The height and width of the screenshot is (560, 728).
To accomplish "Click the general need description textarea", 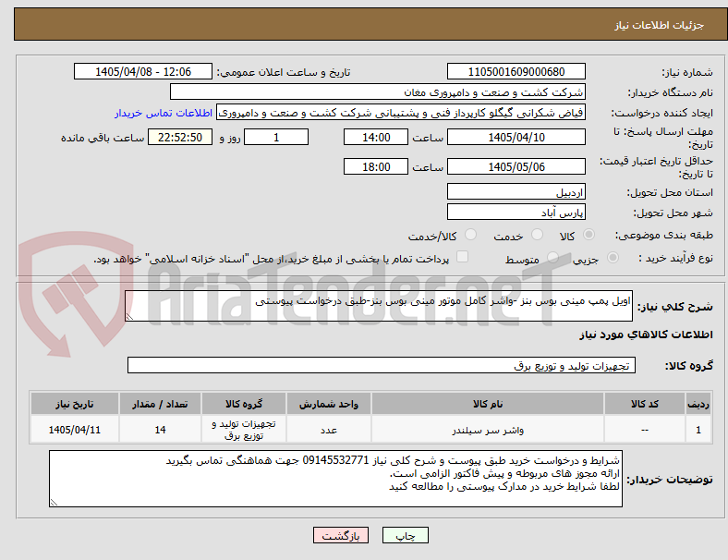I will point(379,306).
